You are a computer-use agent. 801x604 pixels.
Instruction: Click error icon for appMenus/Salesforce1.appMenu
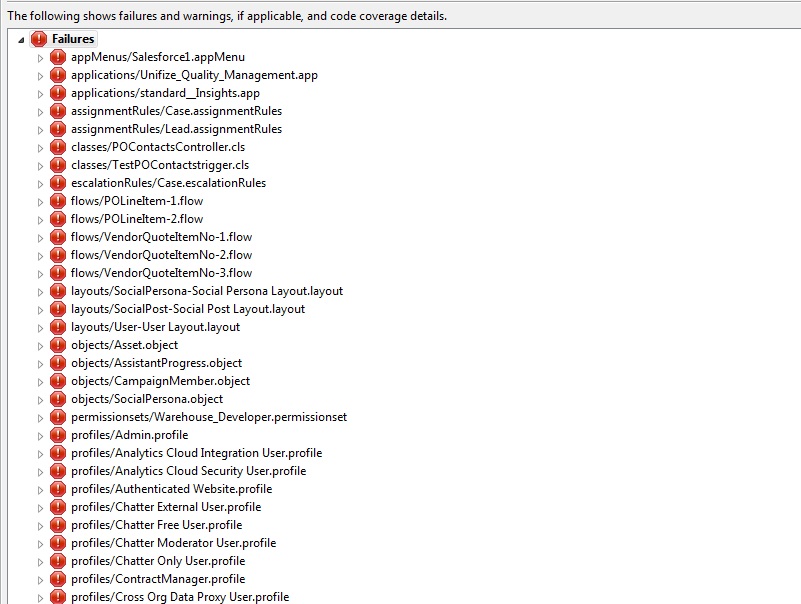pyautogui.click(x=58, y=57)
